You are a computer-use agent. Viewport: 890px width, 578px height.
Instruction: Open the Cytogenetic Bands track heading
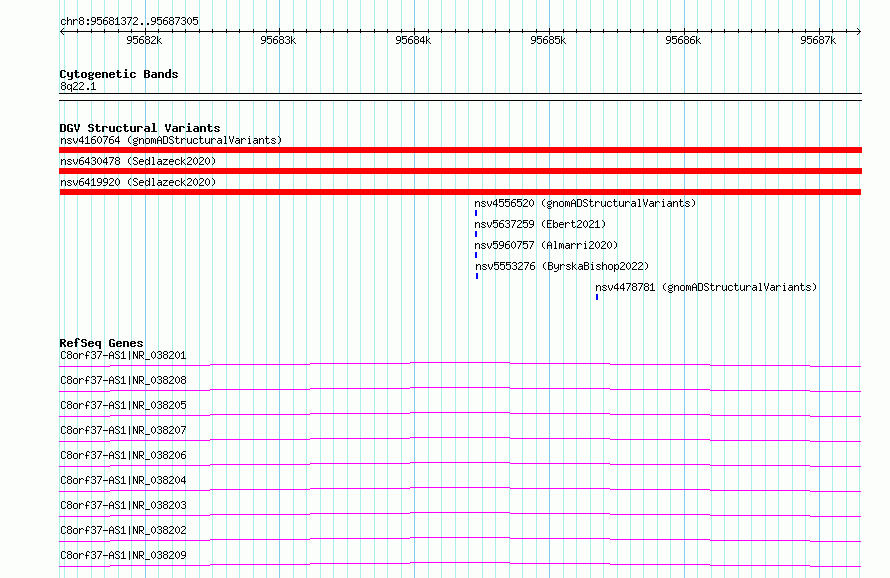point(119,74)
